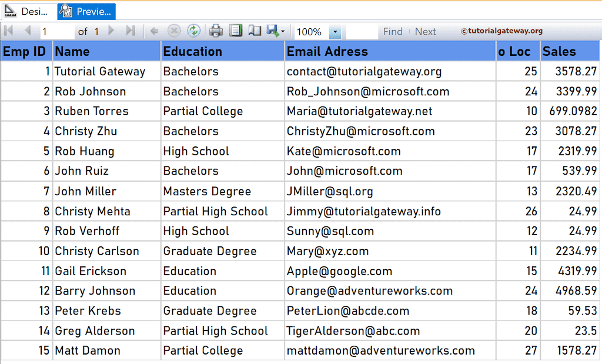The image size is (602, 364).
Task: Click the Page Setup icon
Action: tap(254, 31)
